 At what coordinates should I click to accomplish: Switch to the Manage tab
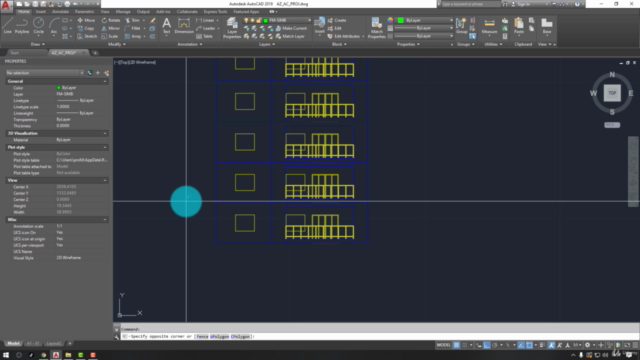(123, 12)
